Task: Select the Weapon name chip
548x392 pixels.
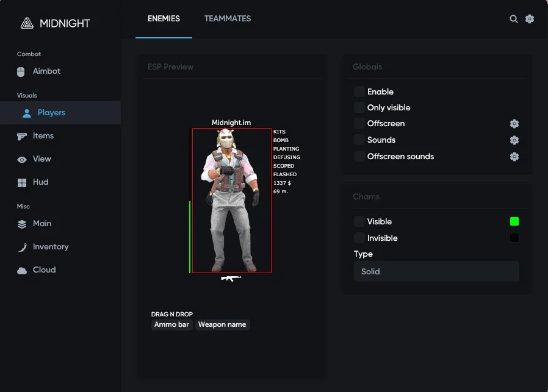Action: (x=222, y=324)
